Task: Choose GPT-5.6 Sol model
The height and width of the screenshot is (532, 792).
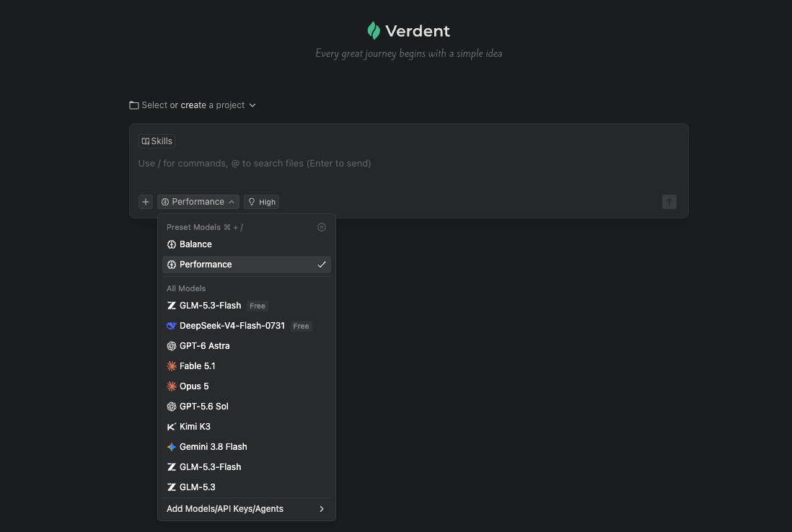Action: [247, 407]
